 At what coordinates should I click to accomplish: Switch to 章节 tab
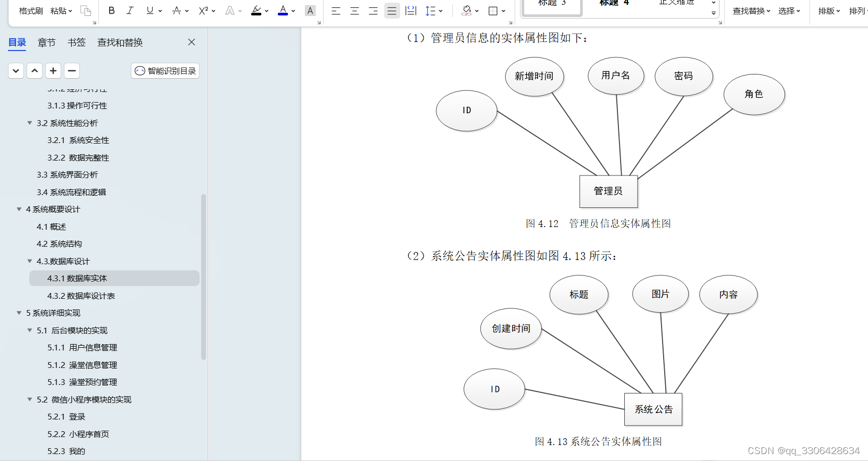[47, 43]
